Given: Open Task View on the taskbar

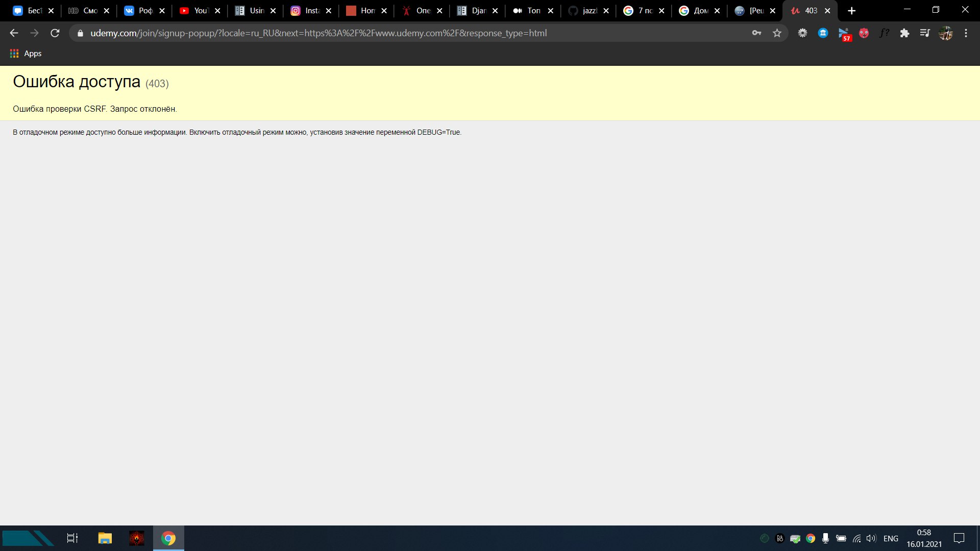Looking at the screenshot, I should coord(72,538).
